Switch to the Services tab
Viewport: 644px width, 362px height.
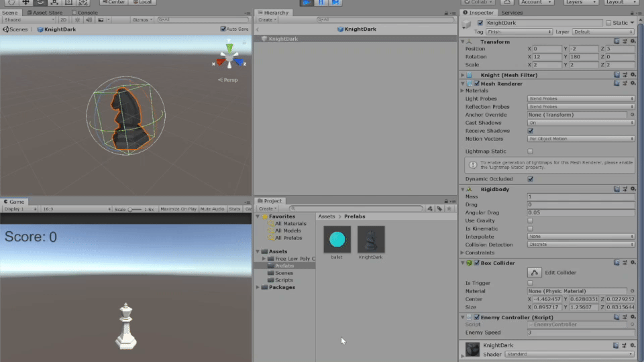point(512,12)
